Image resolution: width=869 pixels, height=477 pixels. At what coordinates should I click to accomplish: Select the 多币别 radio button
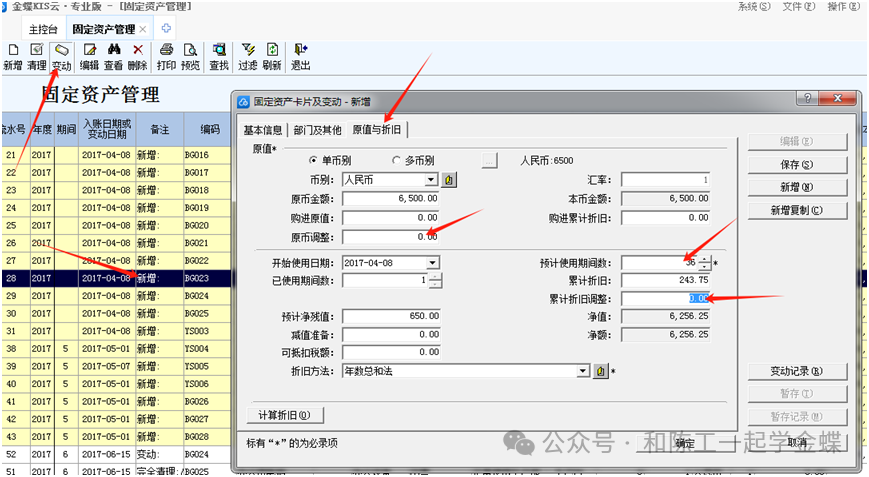coord(397,160)
